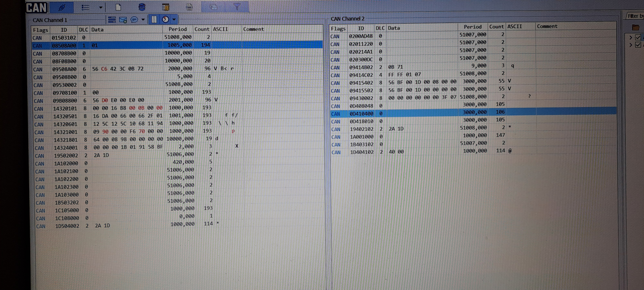Viewport: 644px width, 290px height.
Task: Toggle the first filter tree checkbox
Action: tap(638, 37)
